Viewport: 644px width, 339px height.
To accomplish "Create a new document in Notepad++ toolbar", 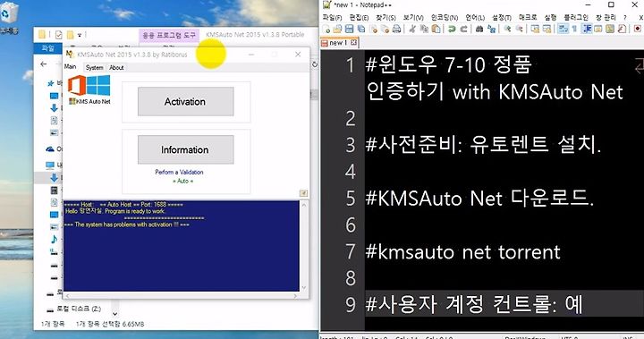I will pyautogui.click(x=327, y=29).
